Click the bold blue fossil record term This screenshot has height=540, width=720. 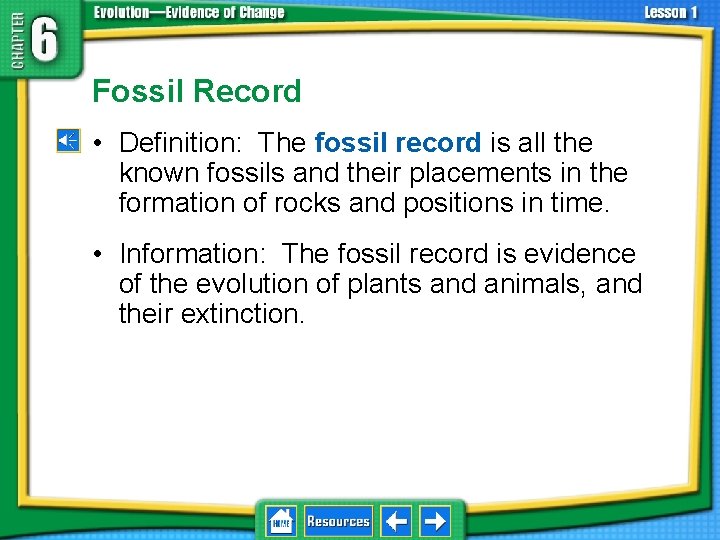click(x=398, y=142)
